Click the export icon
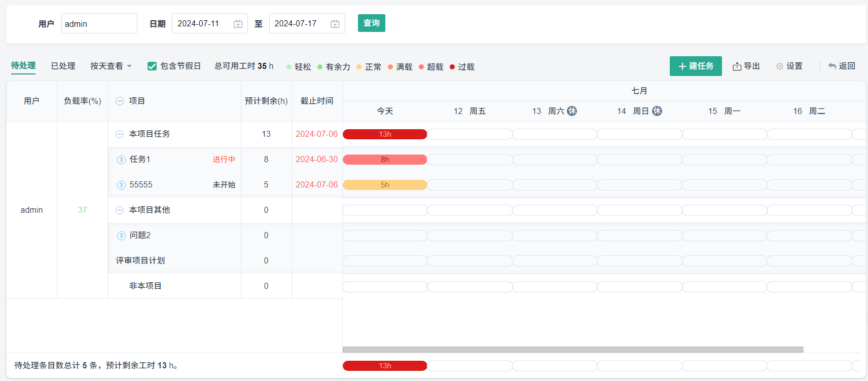The height and width of the screenshot is (381, 868). 737,66
